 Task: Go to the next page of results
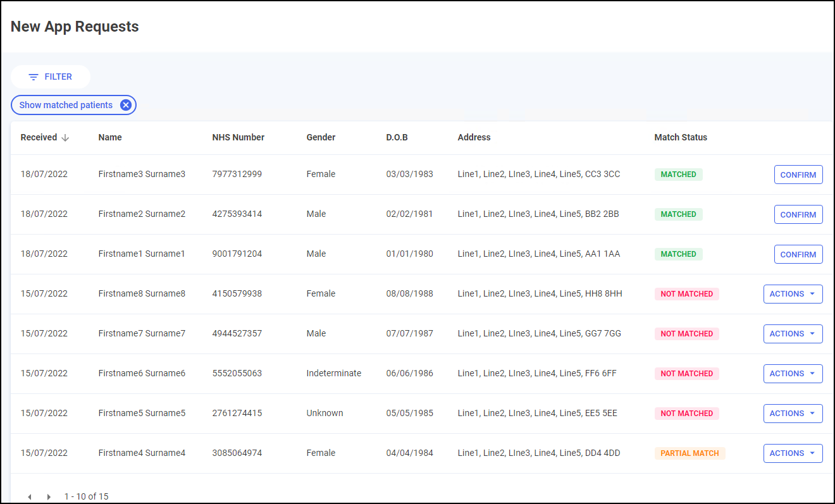tap(49, 497)
